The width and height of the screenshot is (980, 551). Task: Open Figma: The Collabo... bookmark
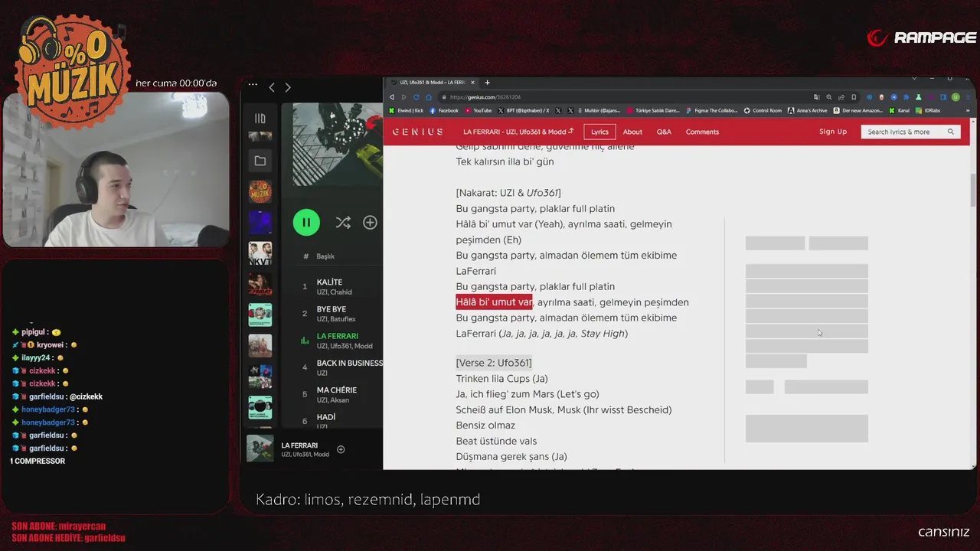coord(712,110)
